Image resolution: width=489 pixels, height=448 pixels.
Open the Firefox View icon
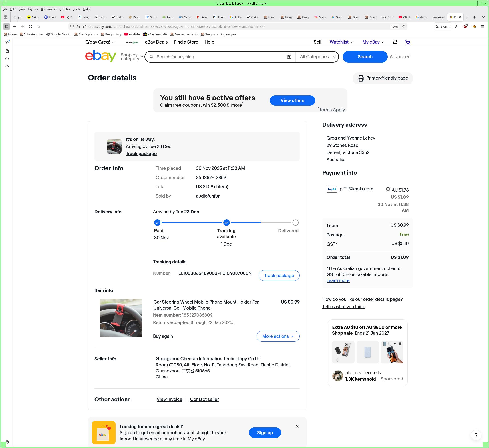point(5,17)
